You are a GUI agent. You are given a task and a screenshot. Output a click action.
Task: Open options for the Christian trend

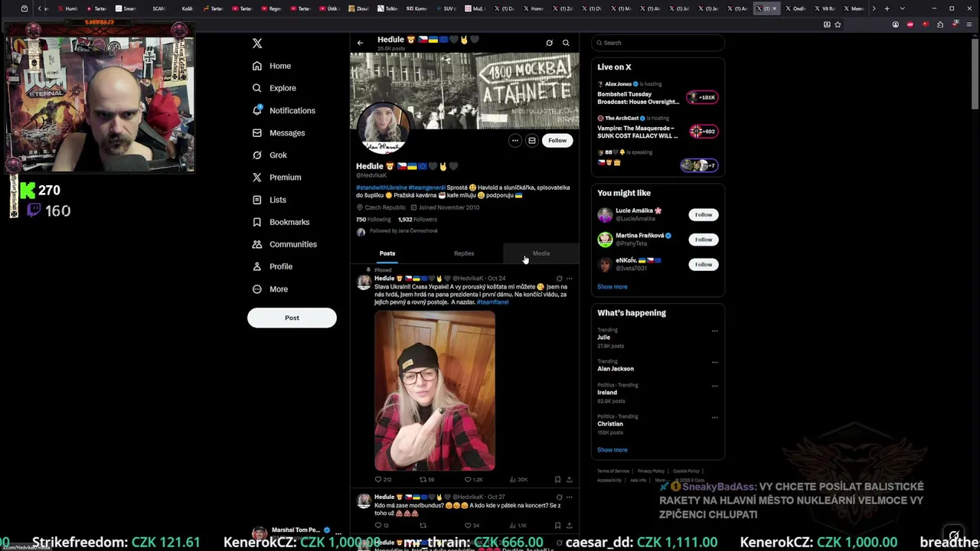714,418
